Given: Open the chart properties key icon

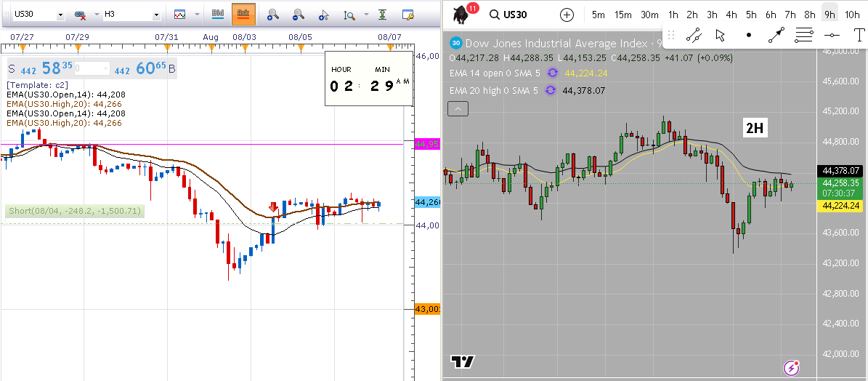Looking at the screenshot, I should point(407,15).
